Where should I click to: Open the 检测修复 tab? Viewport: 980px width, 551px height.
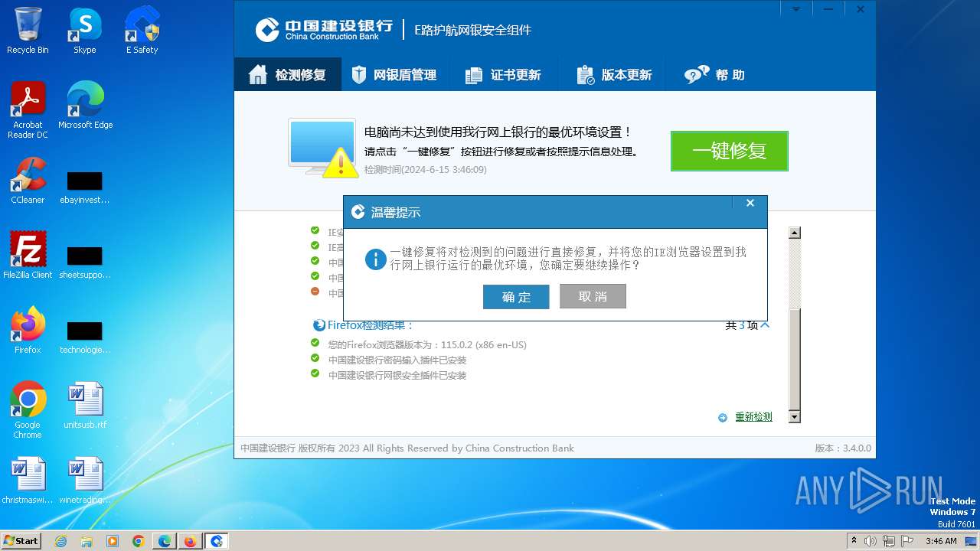[288, 75]
